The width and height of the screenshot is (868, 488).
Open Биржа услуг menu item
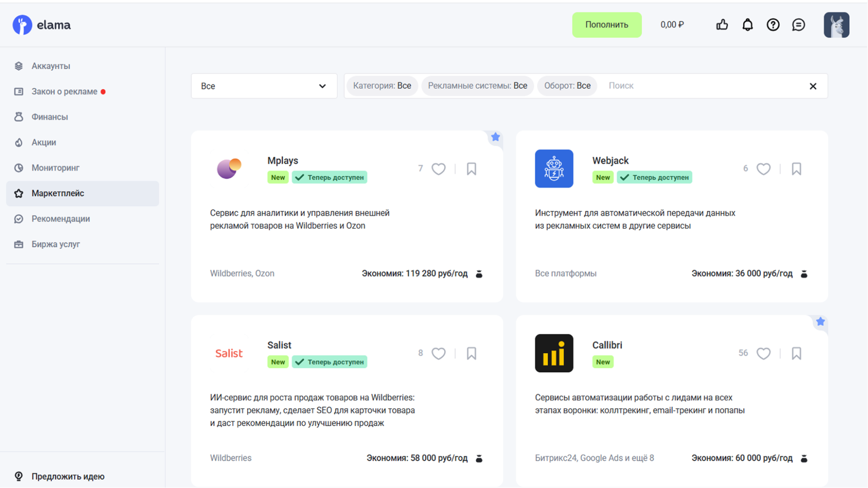pyautogui.click(x=56, y=244)
